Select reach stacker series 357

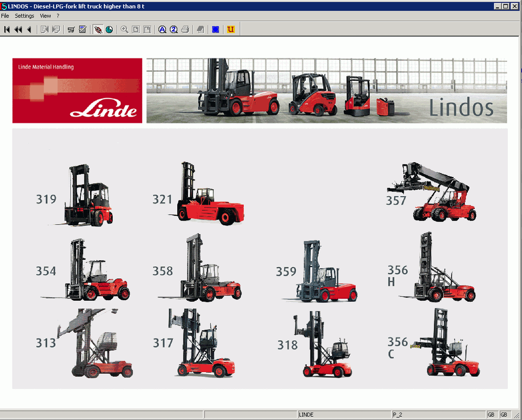[x=431, y=192]
